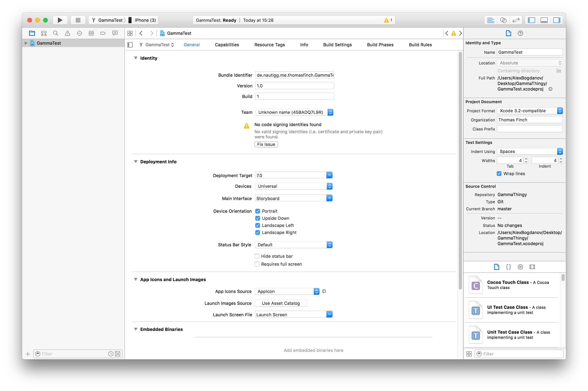This screenshot has height=391, width=588.
Task: Open the Breakpoint navigator
Action: pyautogui.click(x=103, y=33)
